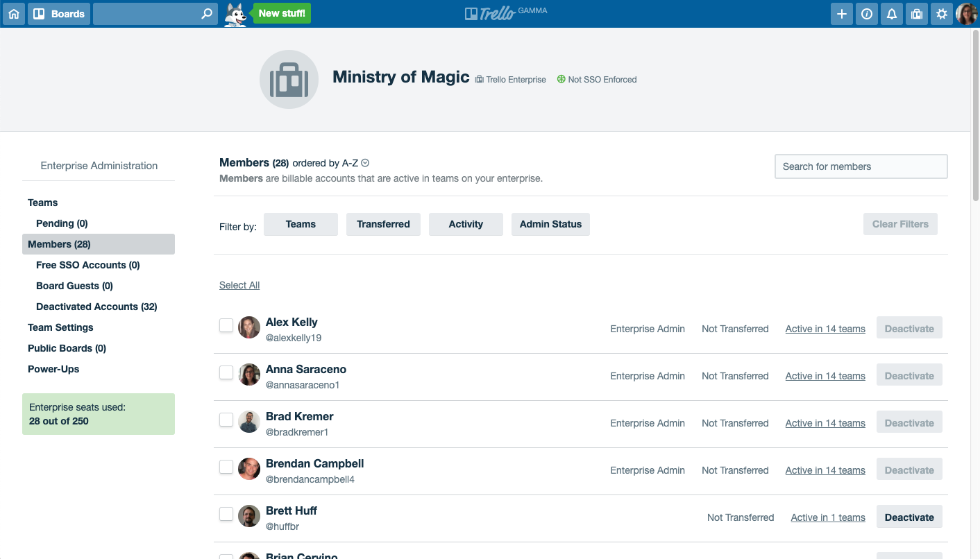Open the A-Z sort order dropdown
The image size is (980, 559).
[365, 164]
